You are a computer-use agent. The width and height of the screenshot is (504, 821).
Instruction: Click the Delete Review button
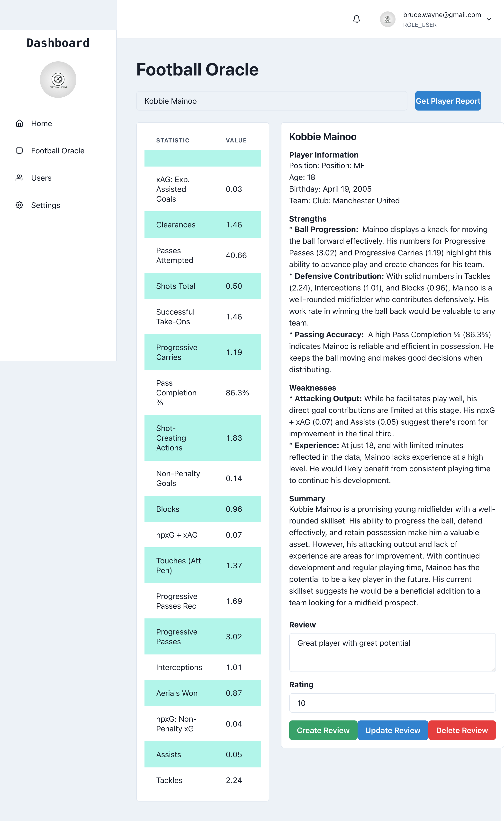(x=462, y=730)
